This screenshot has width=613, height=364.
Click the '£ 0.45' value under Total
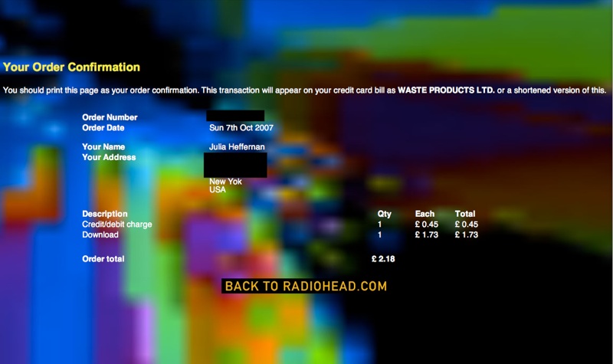pyautogui.click(x=467, y=225)
